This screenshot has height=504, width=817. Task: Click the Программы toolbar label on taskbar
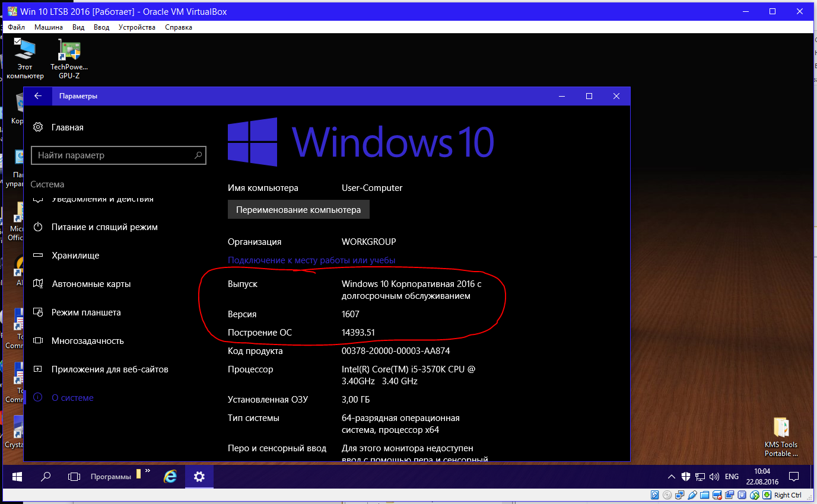(112, 477)
